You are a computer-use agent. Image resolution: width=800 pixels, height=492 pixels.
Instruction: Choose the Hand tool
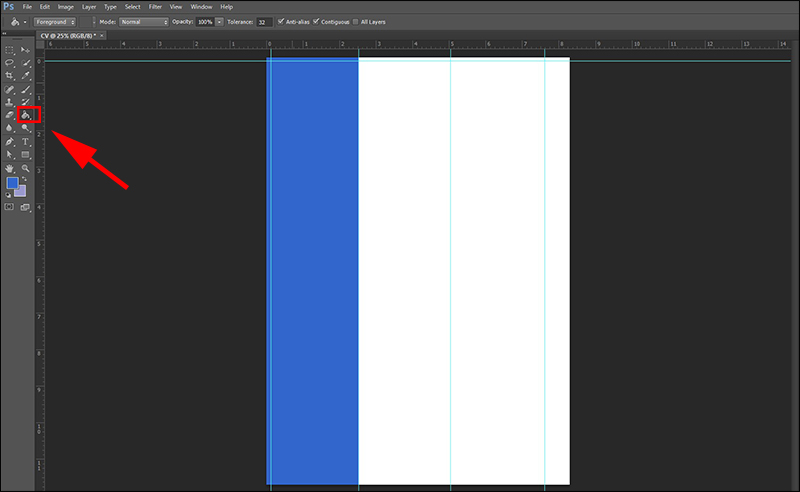click(x=9, y=168)
